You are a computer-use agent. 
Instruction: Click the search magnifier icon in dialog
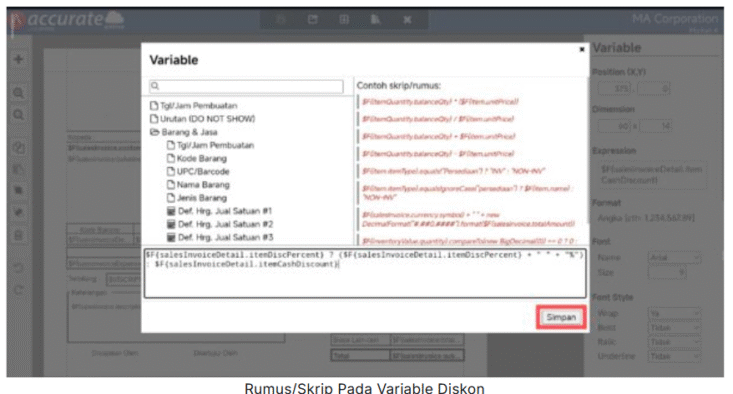click(155, 86)
